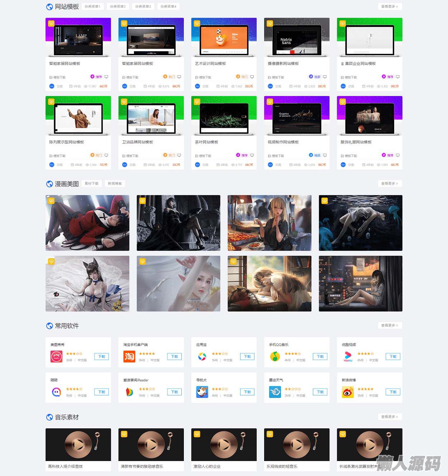Click the 9,676 view count
Screen dimensions: 448x476
point(164,86)
